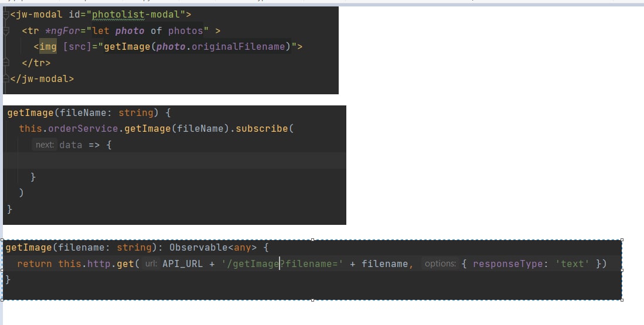
Task: Click the "responseType" property name
Action: point(507,264)
